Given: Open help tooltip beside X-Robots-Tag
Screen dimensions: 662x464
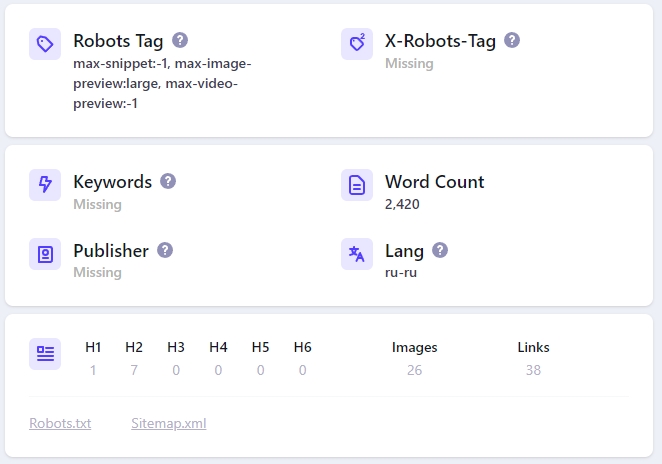Looking at the screenshot, I should [512, 40].
